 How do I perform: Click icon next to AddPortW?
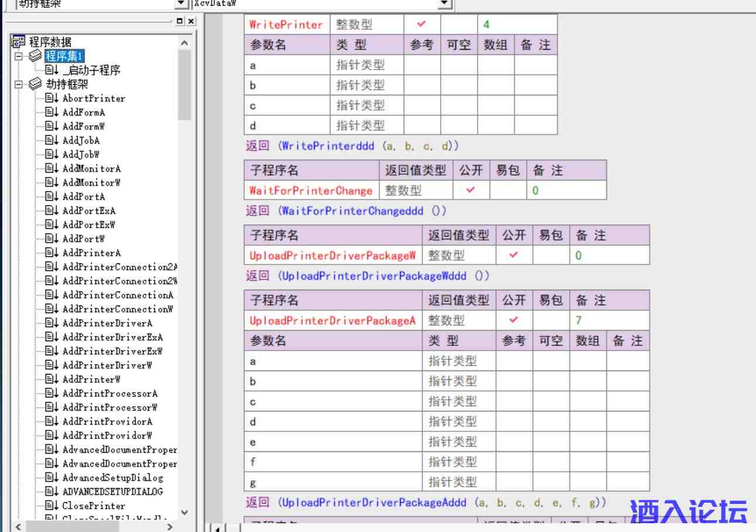coord(52,239)
